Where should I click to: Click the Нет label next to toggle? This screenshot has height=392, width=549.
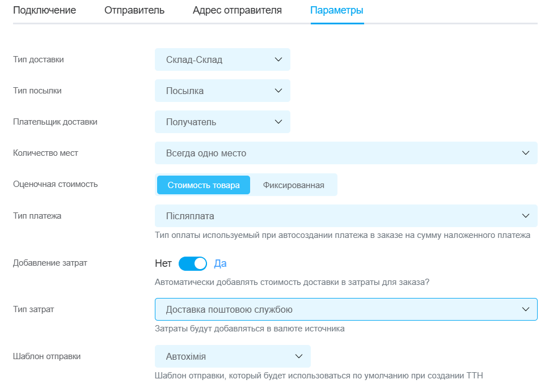(163, 263)
